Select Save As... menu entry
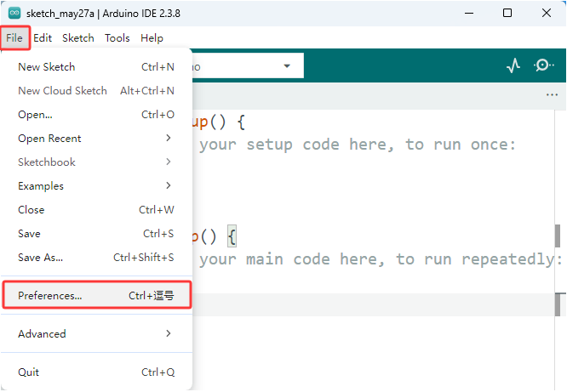 pos(96,258)
